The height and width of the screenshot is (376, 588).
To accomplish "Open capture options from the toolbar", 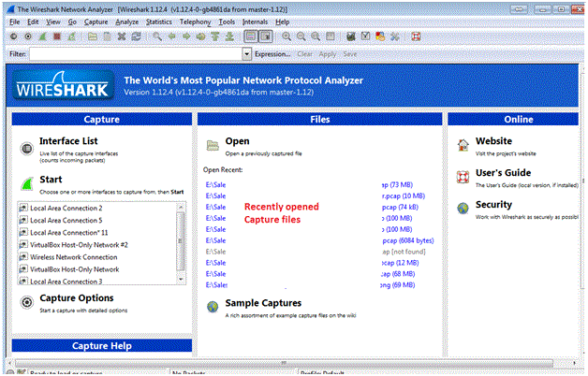I will [x=28, y=36].
